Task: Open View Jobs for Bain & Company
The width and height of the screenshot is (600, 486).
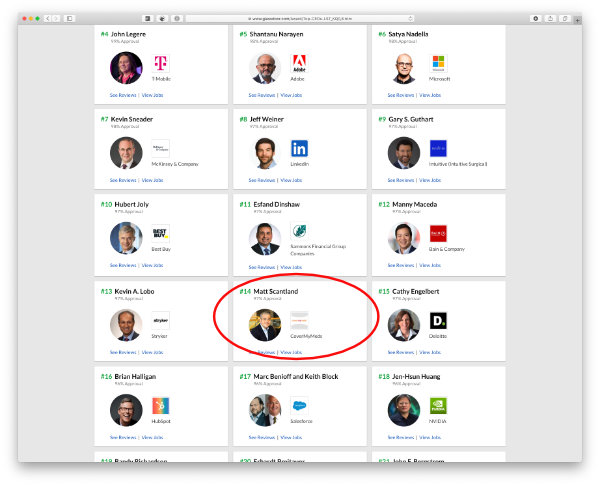Action: click(x=430, y=265)
